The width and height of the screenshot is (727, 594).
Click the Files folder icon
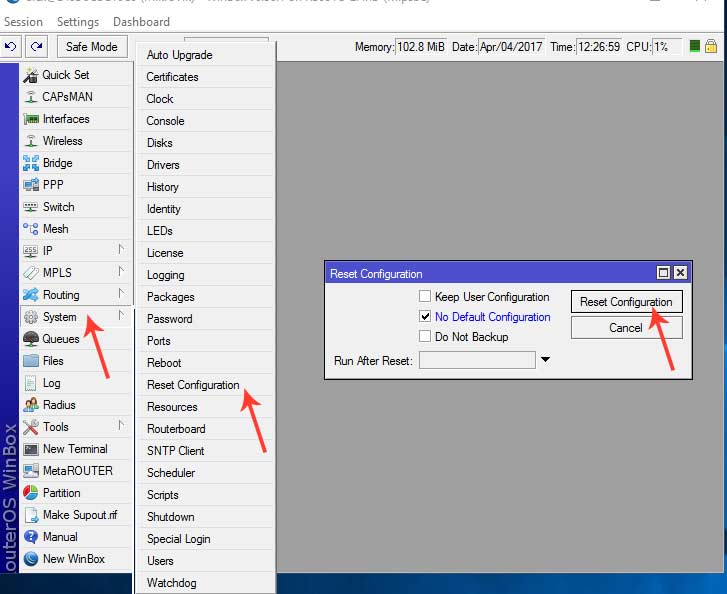31,361
